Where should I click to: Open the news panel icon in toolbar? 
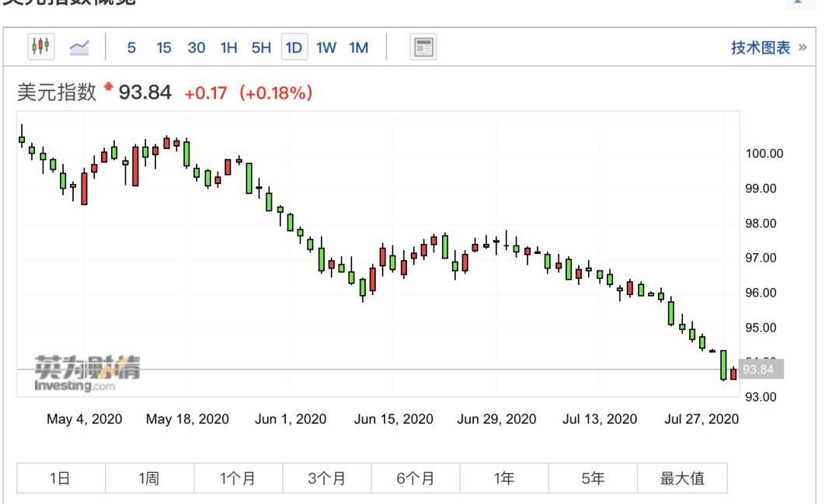[423, 47]
